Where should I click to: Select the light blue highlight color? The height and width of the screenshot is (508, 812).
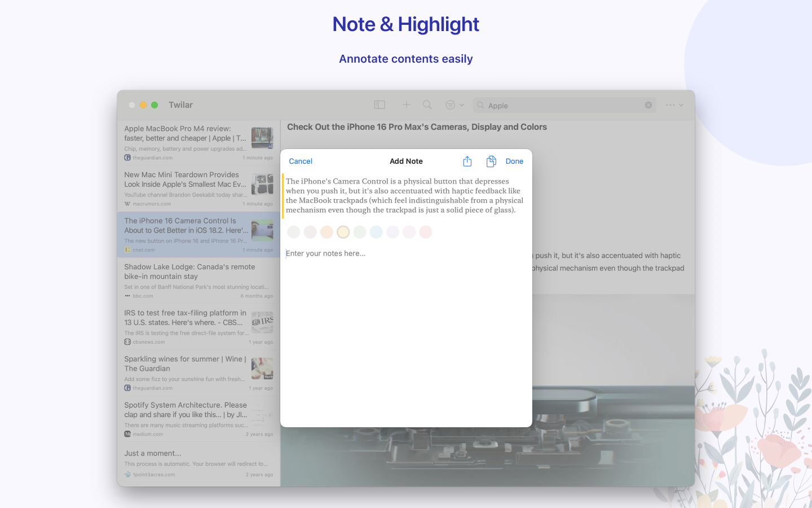(x=376, y=232)
